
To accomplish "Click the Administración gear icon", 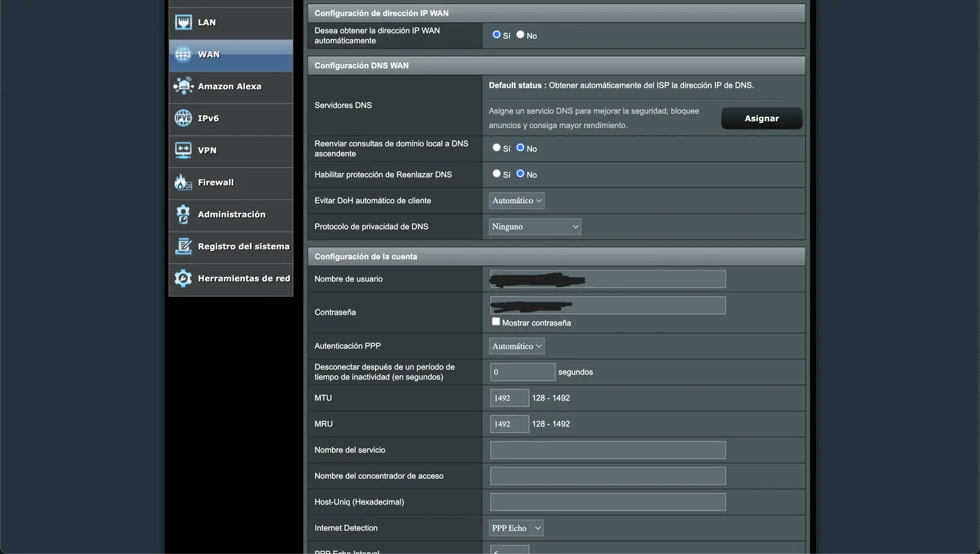I will point(183,214).
